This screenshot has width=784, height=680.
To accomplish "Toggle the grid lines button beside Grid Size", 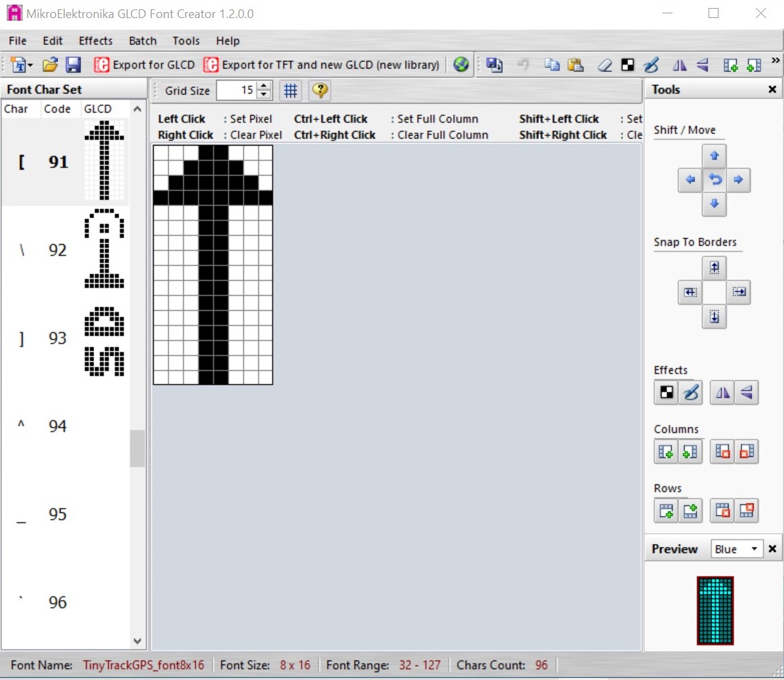I will (290, 91).
